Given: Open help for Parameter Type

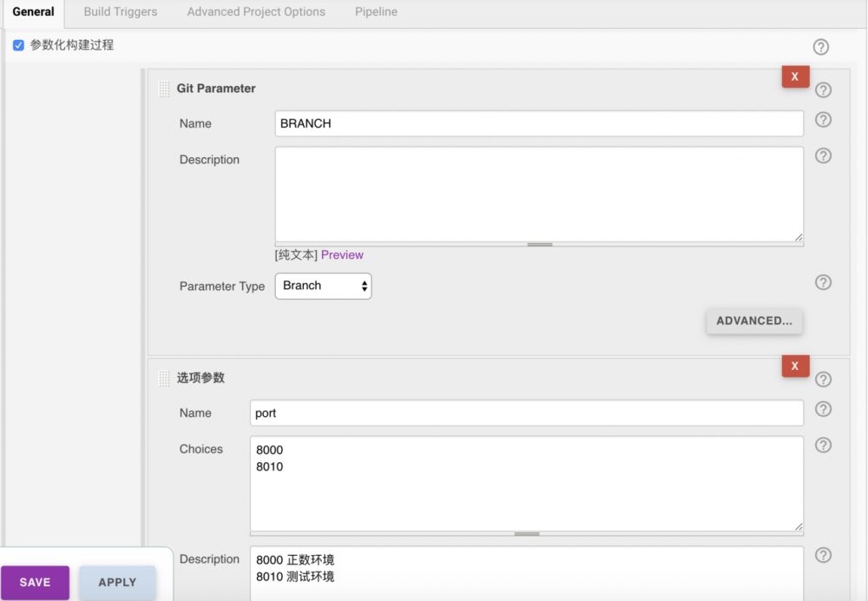Looking at the screenshot, I should click(822, 282).
